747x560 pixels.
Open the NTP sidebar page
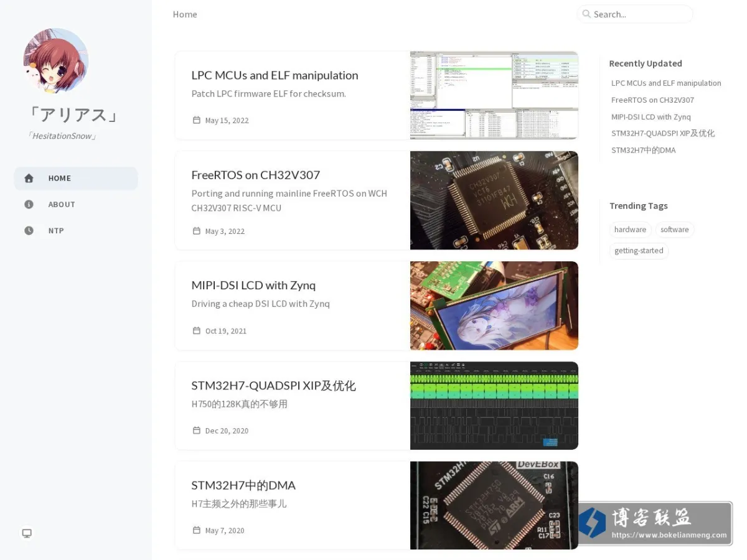tap(76, 230)
